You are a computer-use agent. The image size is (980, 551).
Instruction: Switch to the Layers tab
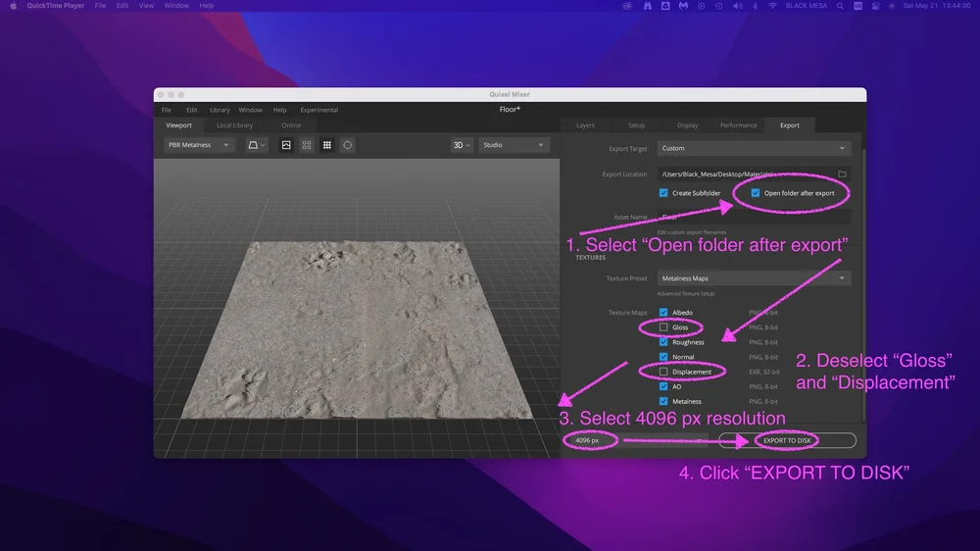click(585, 125)
